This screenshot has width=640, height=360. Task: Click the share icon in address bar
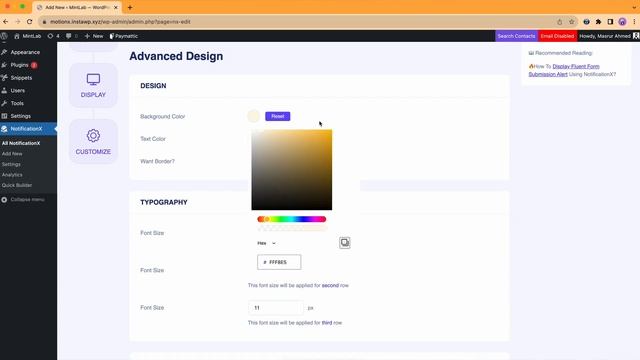click(560, 22)
